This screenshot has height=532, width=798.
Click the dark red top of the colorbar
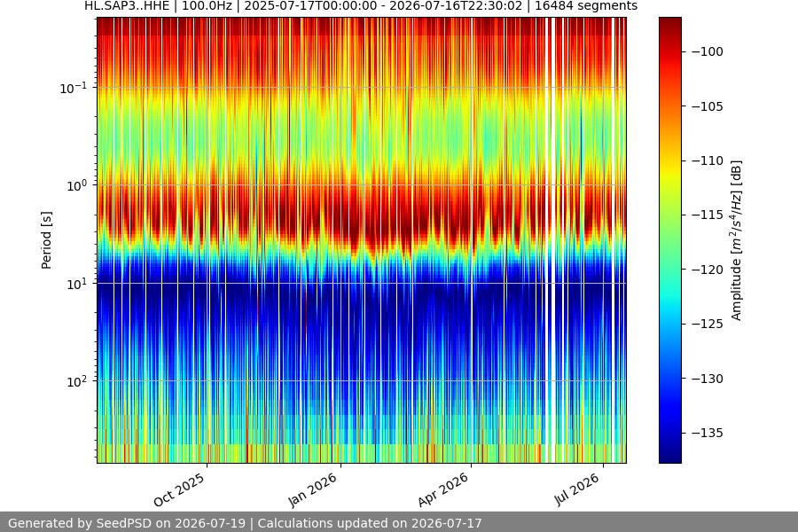coord(669,23)
